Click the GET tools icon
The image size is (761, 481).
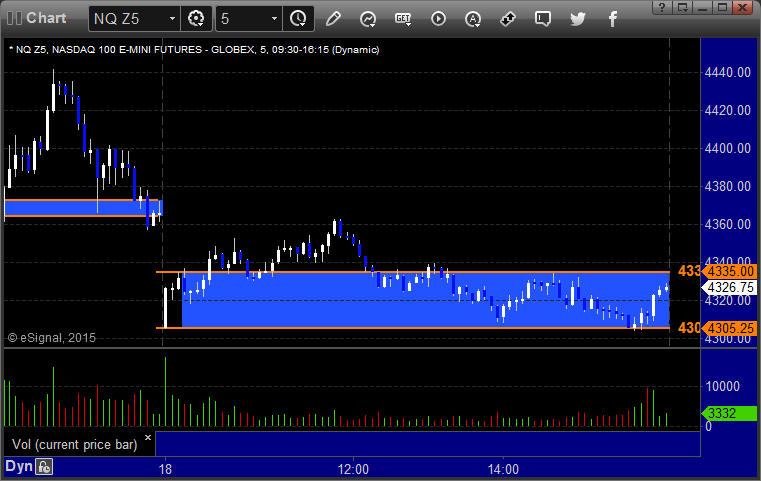pyautogui.click(x=403, y=19)
